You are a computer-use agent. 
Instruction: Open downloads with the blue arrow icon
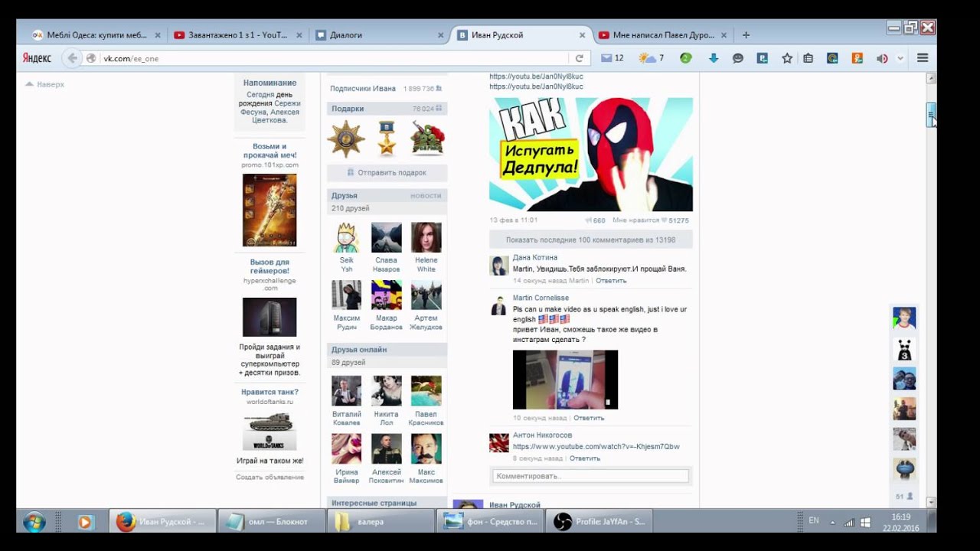[x=714, y=58]
